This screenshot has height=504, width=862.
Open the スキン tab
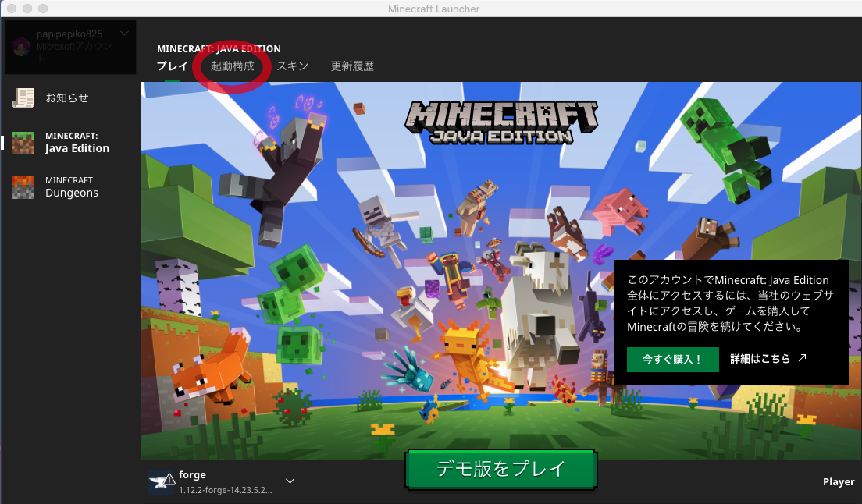293,66
